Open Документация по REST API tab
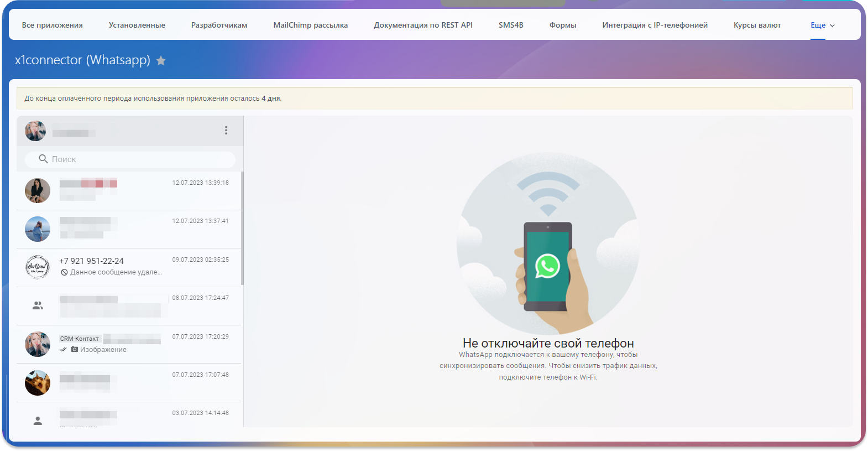 coord(423,25)
